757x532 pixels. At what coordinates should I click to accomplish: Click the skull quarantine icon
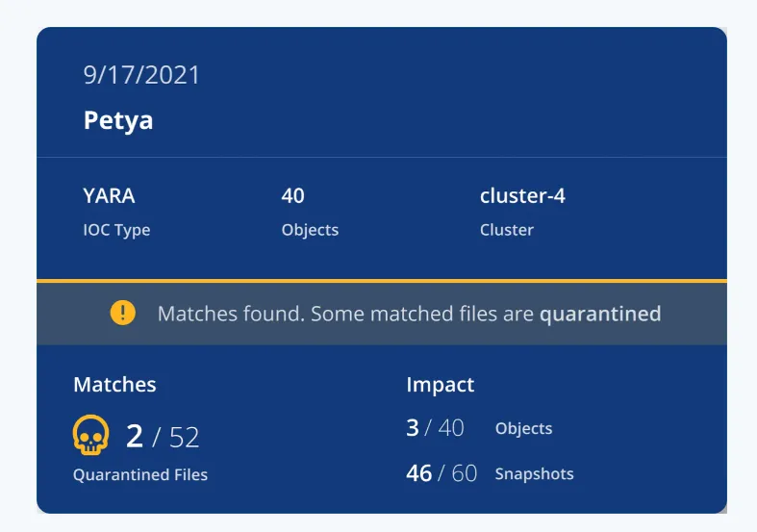pos(90,437)
